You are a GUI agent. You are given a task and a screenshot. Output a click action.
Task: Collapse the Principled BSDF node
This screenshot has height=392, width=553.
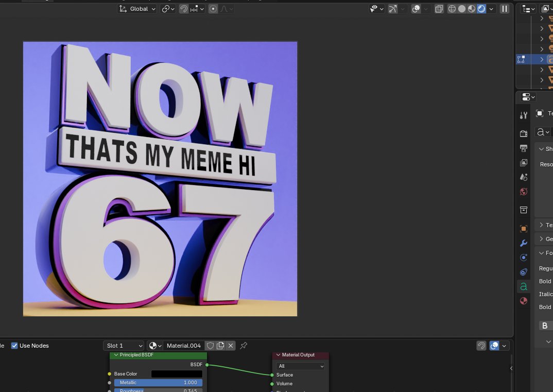click(116, 355)
